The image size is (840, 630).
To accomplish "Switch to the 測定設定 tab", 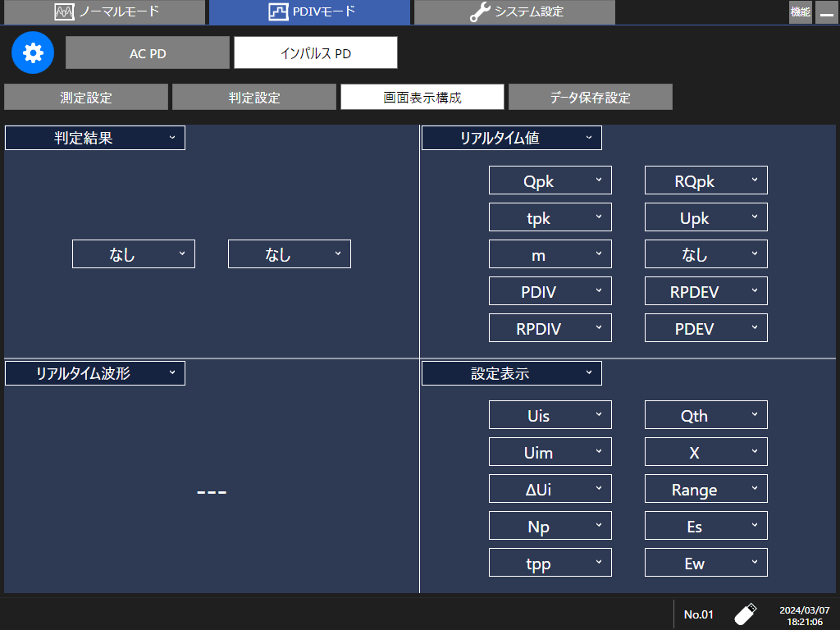I will 86,96.
